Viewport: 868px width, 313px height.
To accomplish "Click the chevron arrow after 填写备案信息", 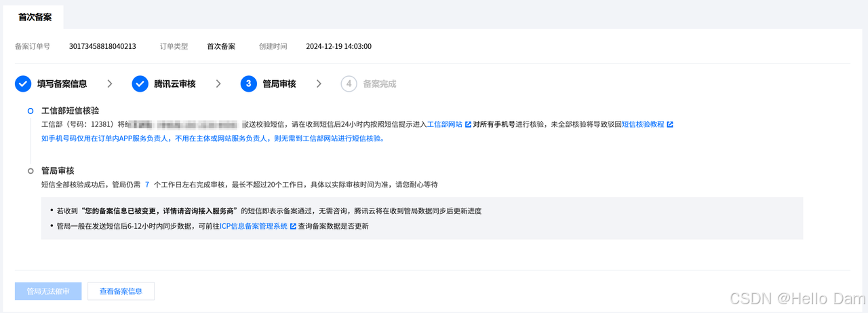I will pyautogui.click(x=110, y=84).
